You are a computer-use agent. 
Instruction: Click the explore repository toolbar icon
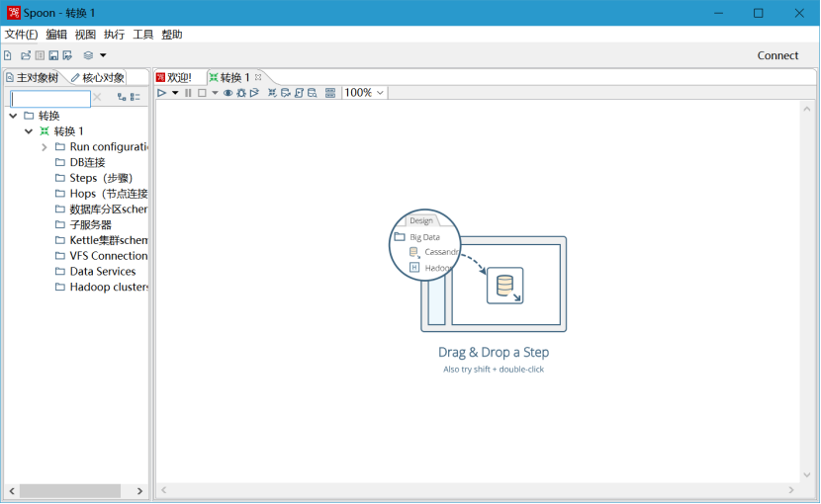click(40, 55)
